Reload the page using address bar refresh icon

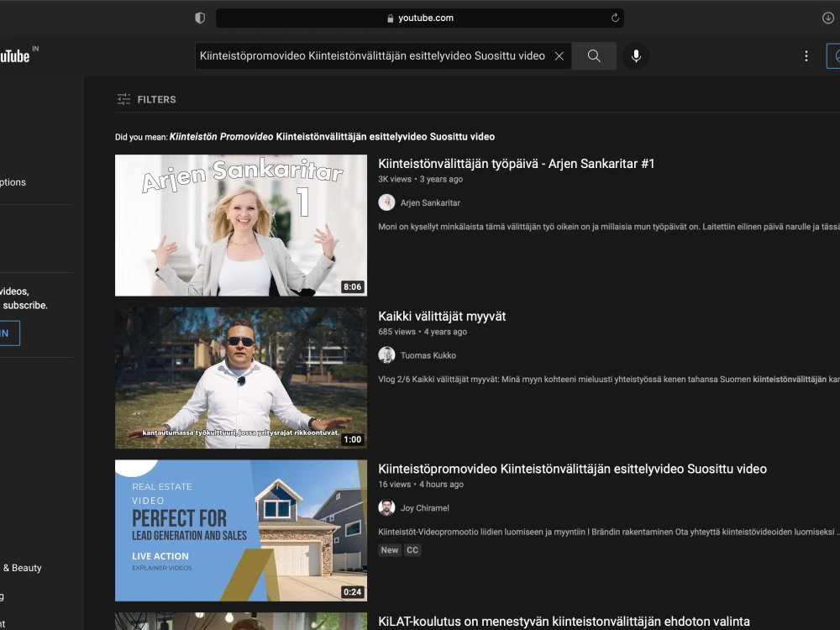pyautogui.click(x=615, y=18)
